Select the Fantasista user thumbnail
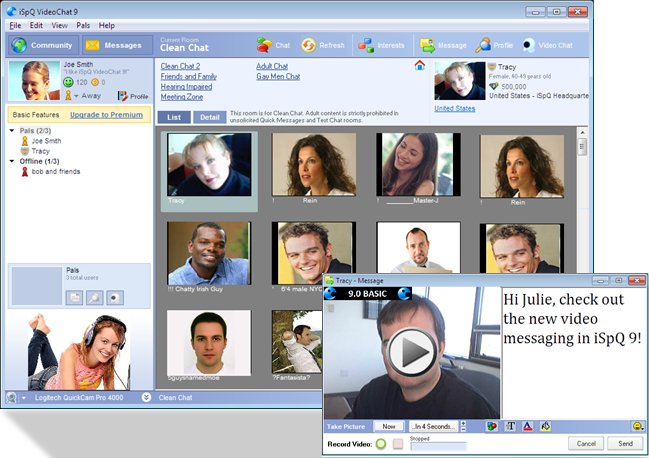 (297, 342)
